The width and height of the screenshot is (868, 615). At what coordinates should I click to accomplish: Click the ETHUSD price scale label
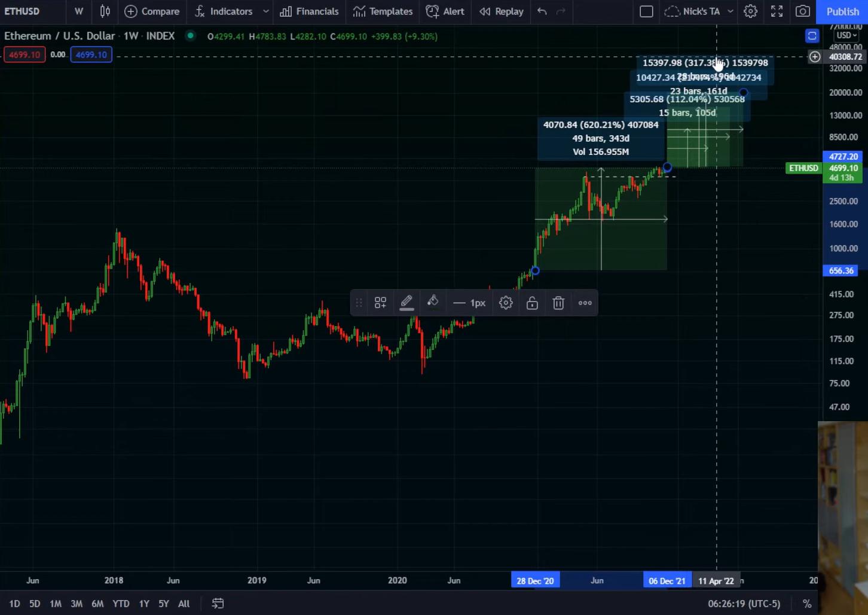pyautogui.click(x=803, y=168)
